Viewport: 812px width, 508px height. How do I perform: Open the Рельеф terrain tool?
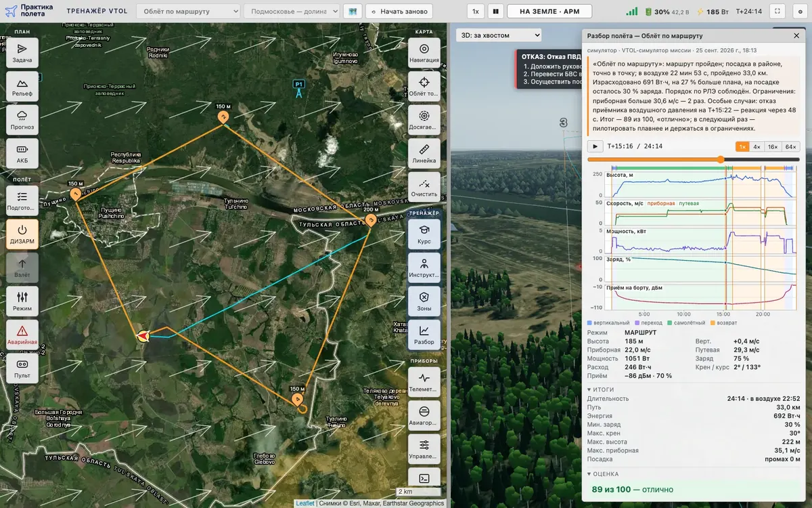pos(22,87)
